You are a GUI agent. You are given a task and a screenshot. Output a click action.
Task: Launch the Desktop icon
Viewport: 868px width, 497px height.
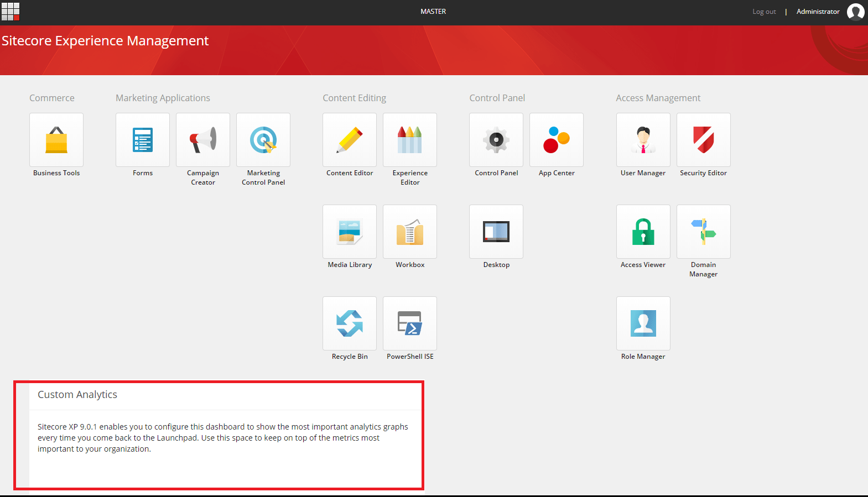point(496,232)
